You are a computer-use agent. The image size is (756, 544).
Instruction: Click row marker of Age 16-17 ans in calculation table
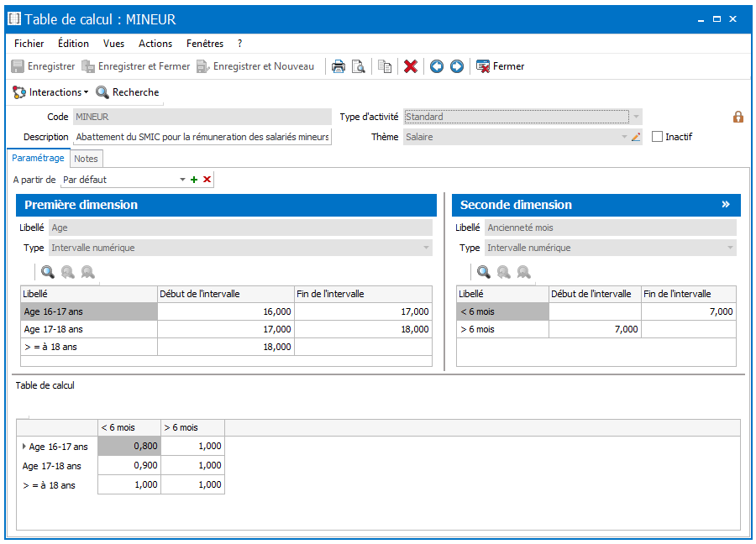point(24,446)
